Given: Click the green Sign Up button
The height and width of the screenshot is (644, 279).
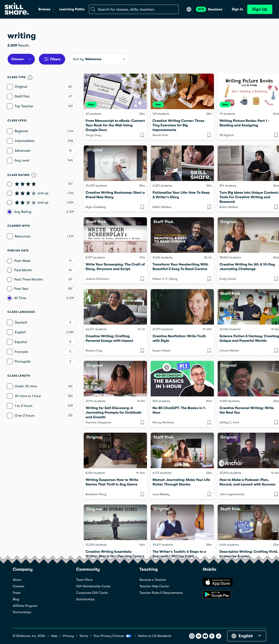Looking at the screenshot, I should click(259, 9).
